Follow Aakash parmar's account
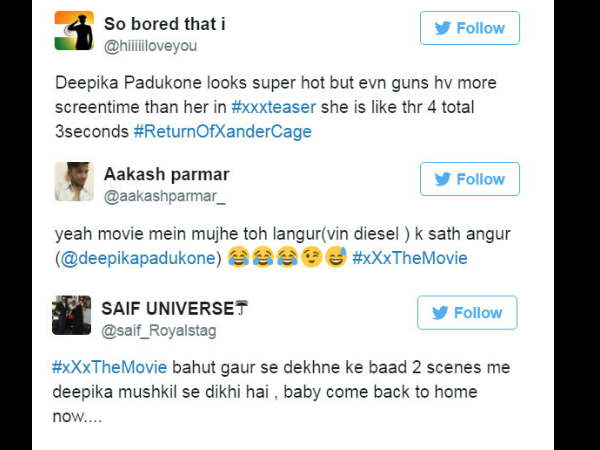 [x=470, y=179]
